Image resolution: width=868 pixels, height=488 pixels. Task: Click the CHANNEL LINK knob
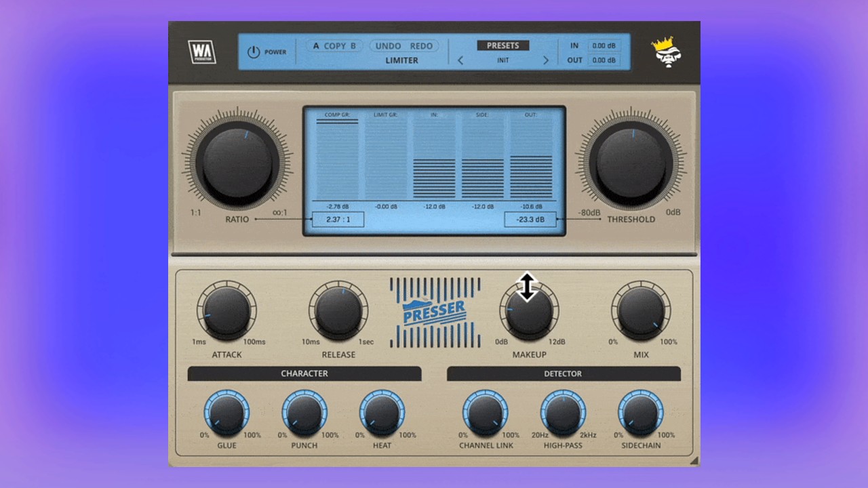point(486,413)
